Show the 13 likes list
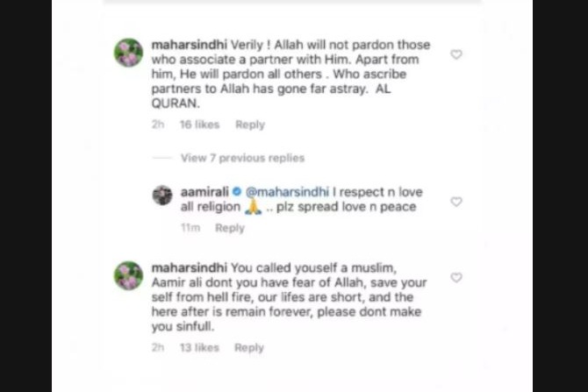This screenshot has height=392, width=588. pos(199,347)
